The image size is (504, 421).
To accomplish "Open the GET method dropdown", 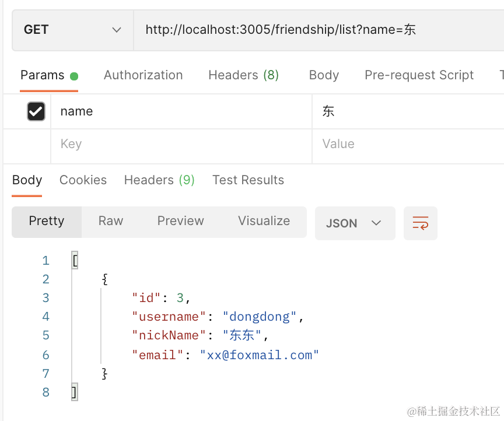I will 73,30.
